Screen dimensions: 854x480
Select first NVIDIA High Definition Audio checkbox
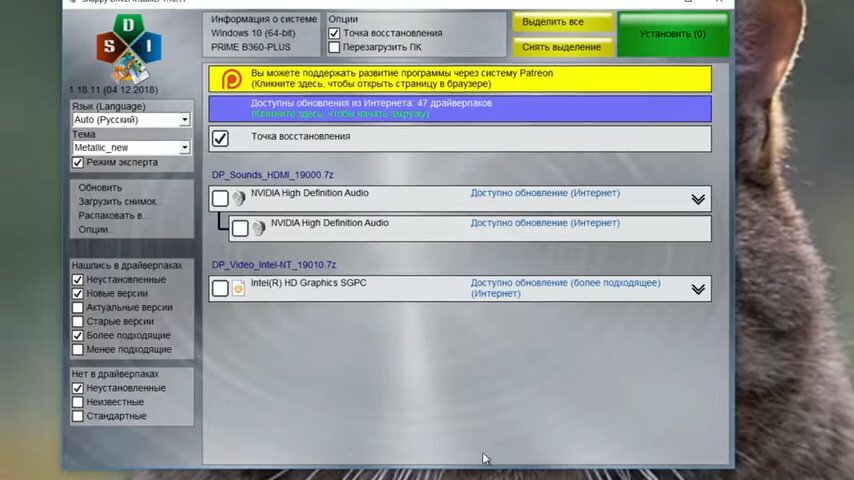220,198
